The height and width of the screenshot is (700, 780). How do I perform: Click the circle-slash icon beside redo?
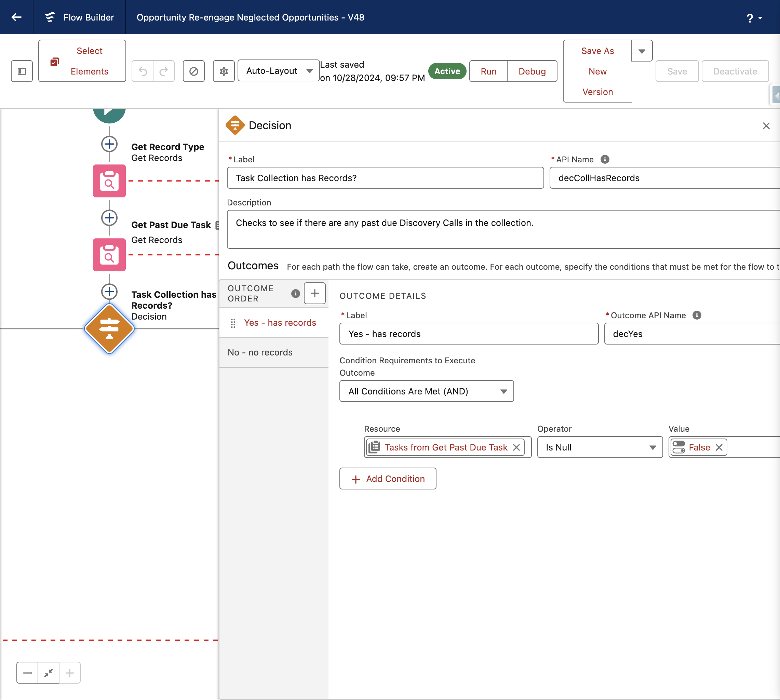coord(194,71)
